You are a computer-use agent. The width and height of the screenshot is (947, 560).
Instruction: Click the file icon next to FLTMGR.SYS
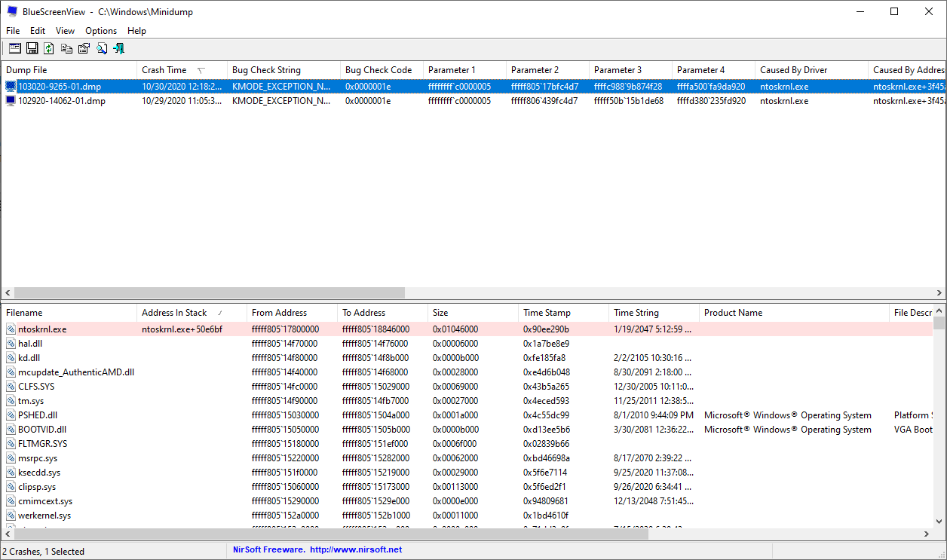(11, 444)
